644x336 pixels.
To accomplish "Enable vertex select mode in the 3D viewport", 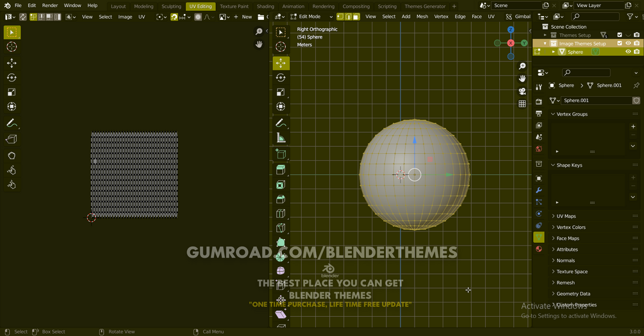I will (340, 17).
